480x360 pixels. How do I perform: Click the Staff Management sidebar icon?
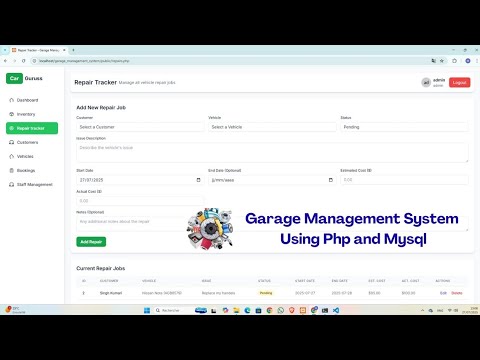click(x=12, y=184)
